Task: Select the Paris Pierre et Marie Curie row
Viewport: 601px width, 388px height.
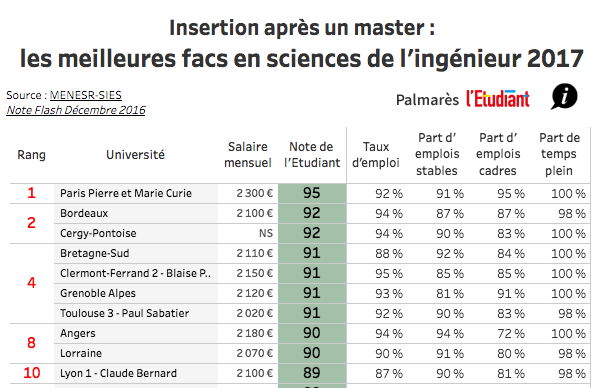Action: (300, 193)
